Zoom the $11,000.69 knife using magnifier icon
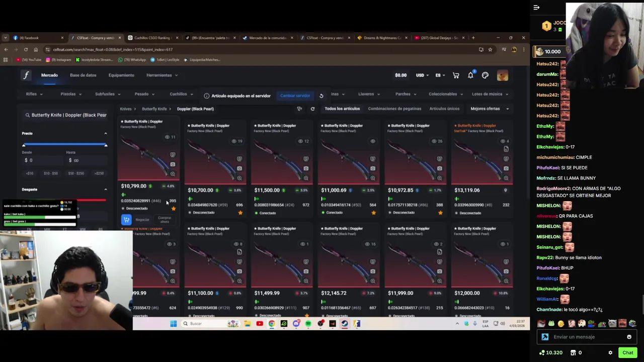 [x=373, y=178]
